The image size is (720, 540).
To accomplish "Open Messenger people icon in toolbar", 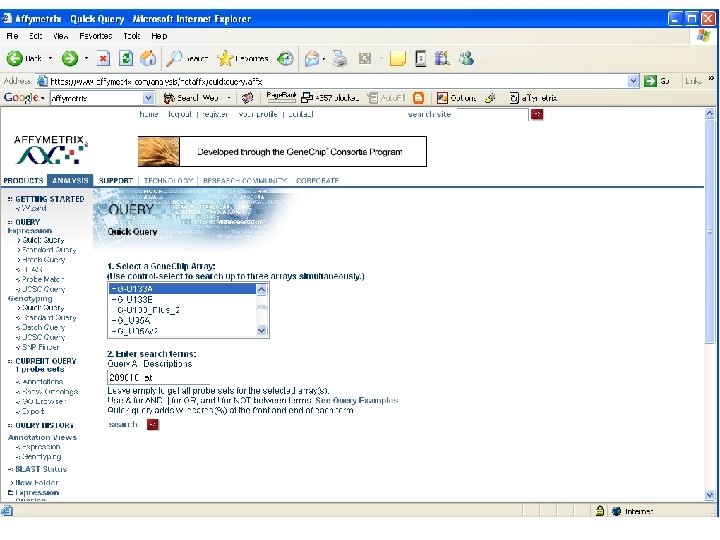I will 466,58.
